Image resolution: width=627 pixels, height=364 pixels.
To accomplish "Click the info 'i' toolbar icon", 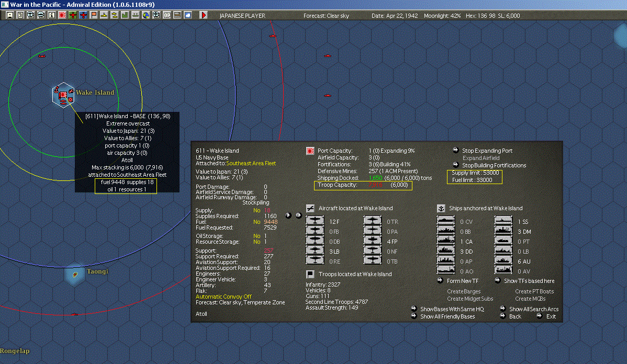I will coord(52,15).
